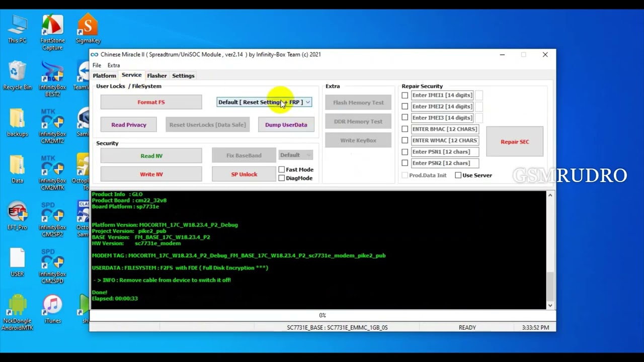
Task: Open the File menu
Action: pyautogui.click(x=97, y=65)
